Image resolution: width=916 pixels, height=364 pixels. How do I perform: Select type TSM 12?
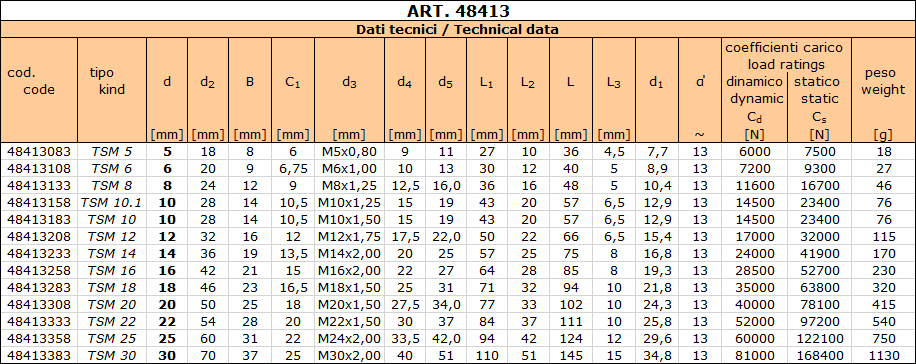pos(112,237)
